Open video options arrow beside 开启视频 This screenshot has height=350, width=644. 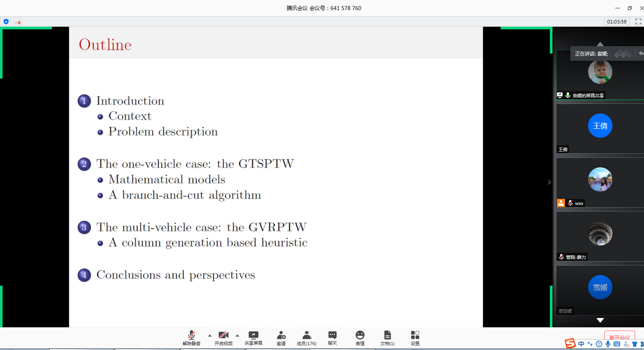click(237, 335)
